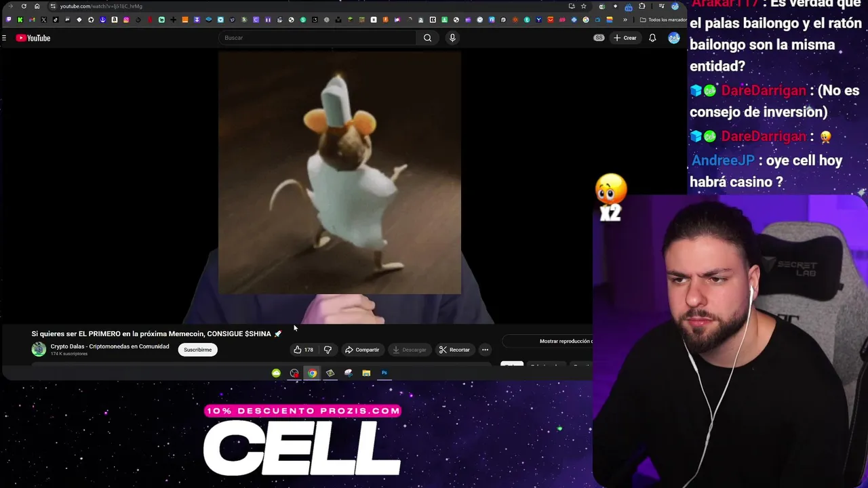Clip the video with Recortar
The width and height of the screenshot is (868, 488).
(x=454, y=350)
